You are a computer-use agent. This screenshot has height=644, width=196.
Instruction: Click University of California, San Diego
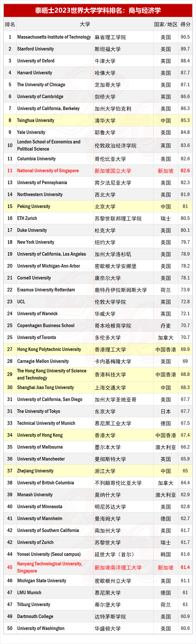click(50, 400)
